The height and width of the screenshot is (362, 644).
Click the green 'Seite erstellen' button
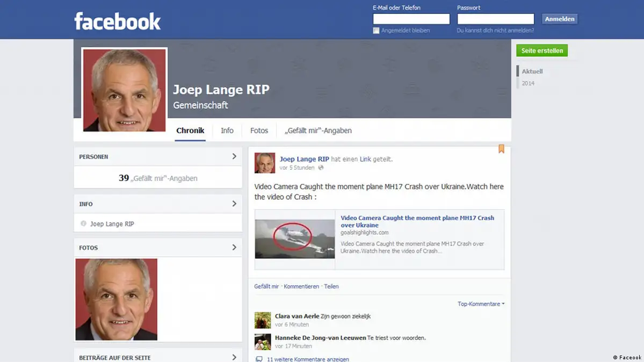tap(542, 50)
